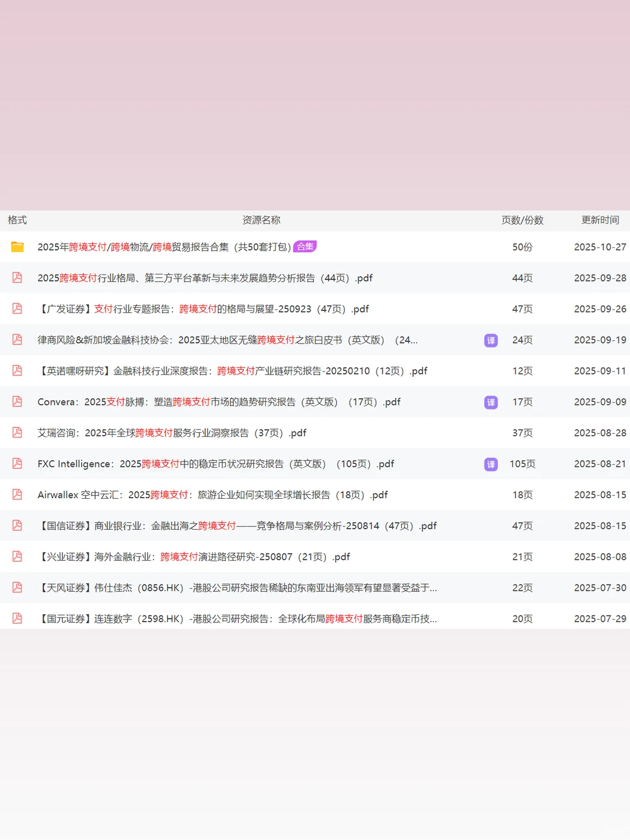
Task: Click the 37页 page count cell
Action: (x=522, y=433)
